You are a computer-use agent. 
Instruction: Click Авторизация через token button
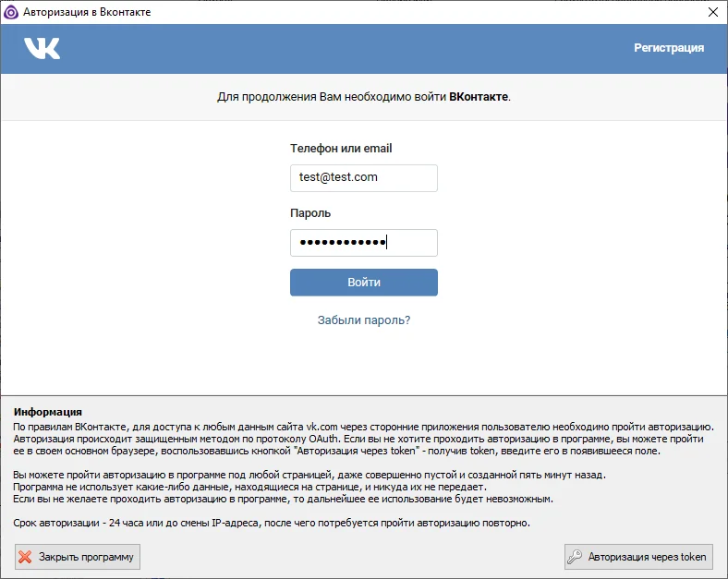(638, 557)
